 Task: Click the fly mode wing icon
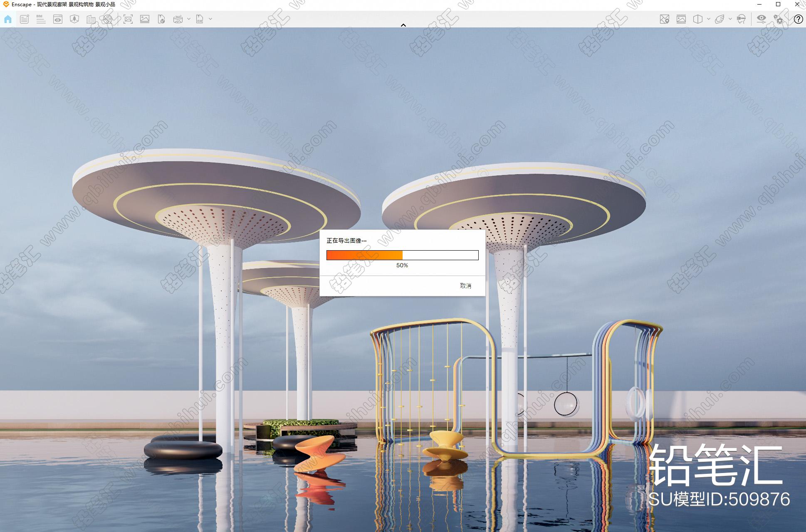[x=720, y=19]
